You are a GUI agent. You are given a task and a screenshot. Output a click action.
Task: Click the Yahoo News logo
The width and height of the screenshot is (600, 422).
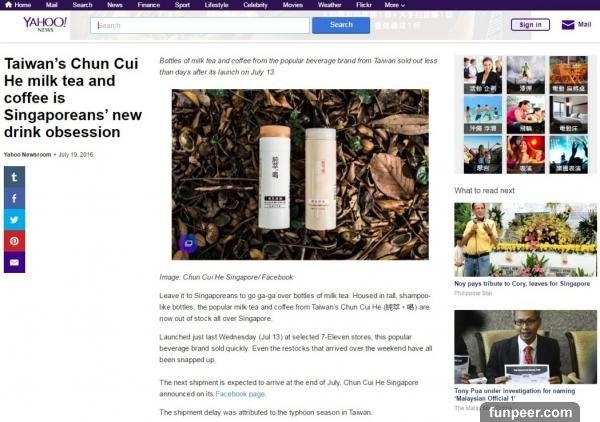[45, 24]
